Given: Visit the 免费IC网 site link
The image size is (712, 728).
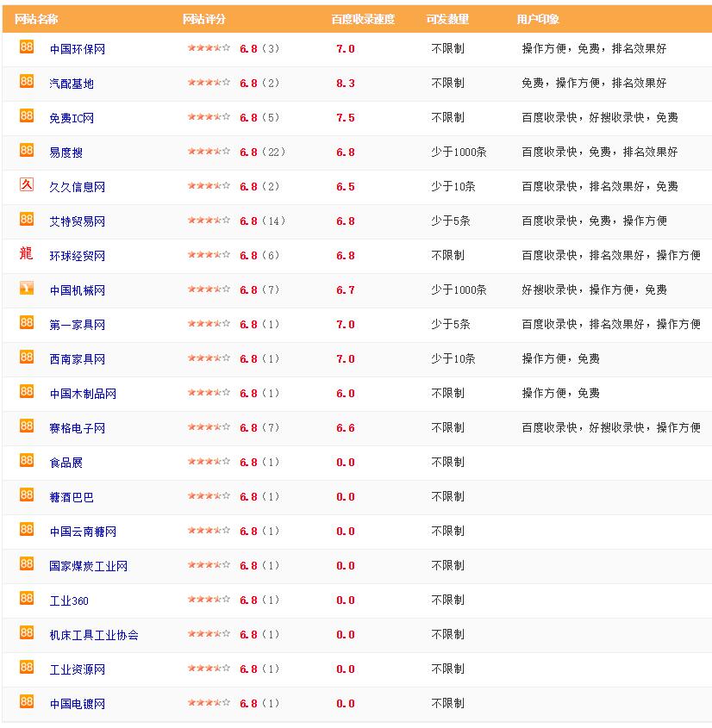Looking at the screenshot, I should (72, 118).
